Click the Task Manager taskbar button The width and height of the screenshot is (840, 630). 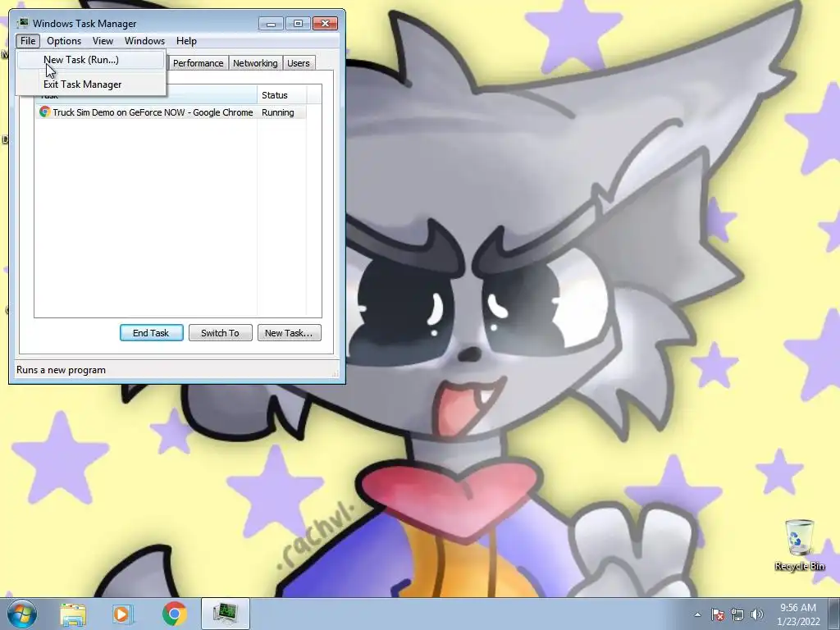point(225,614)
